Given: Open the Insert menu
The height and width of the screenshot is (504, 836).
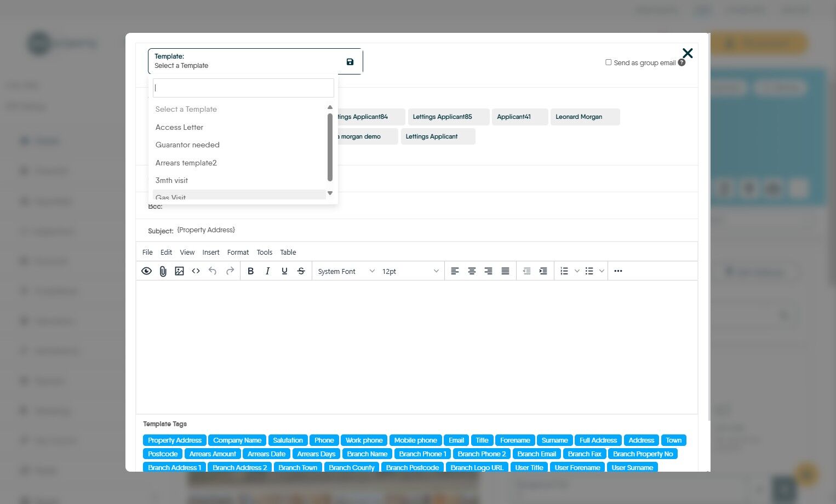Looking at the screenshot, I should point(211,253).
